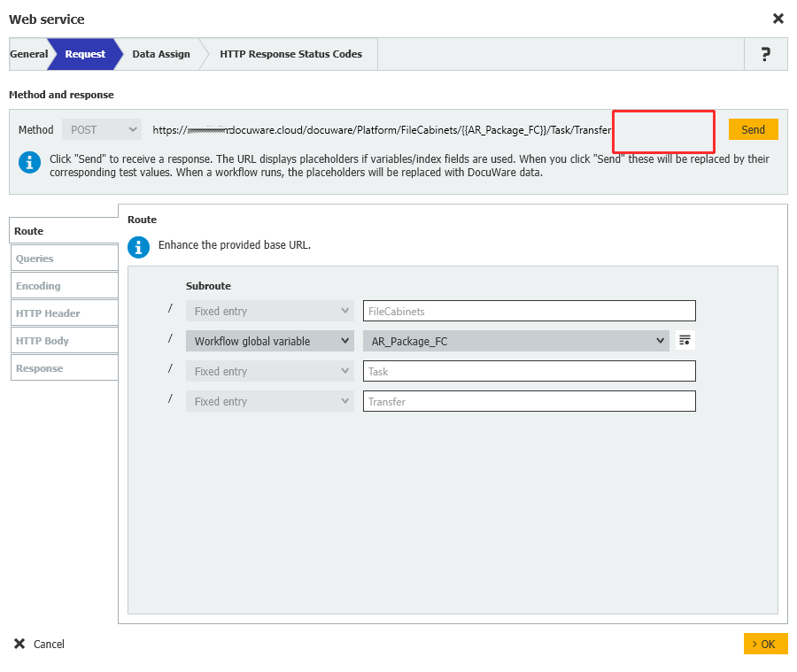Viewport: 797px width, 672px height.
Task: Close the Web service dialog
Action: coord(778,19)
